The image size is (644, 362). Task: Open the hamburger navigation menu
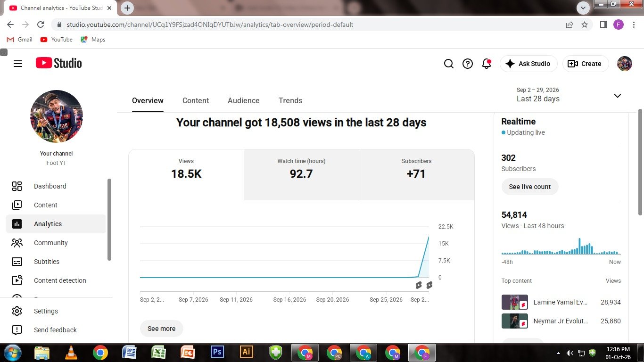click(18, 64)
